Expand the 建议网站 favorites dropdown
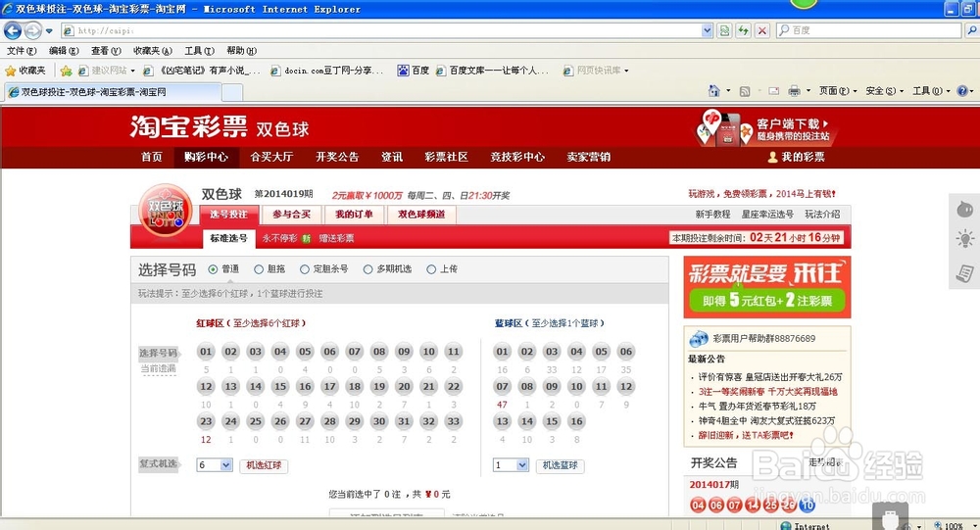This screenshot has width=980, height=530. tap(132, 71)
